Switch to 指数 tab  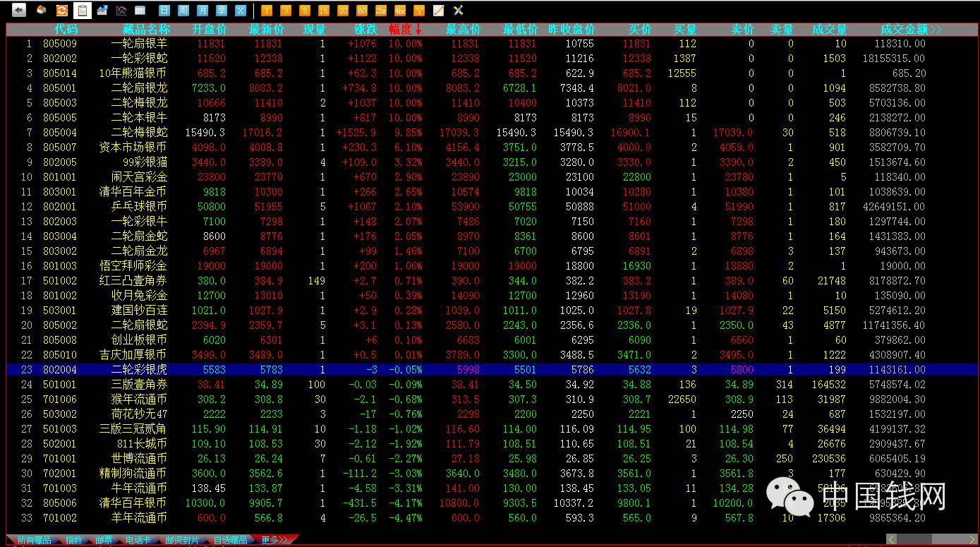(x=73, y=540)
